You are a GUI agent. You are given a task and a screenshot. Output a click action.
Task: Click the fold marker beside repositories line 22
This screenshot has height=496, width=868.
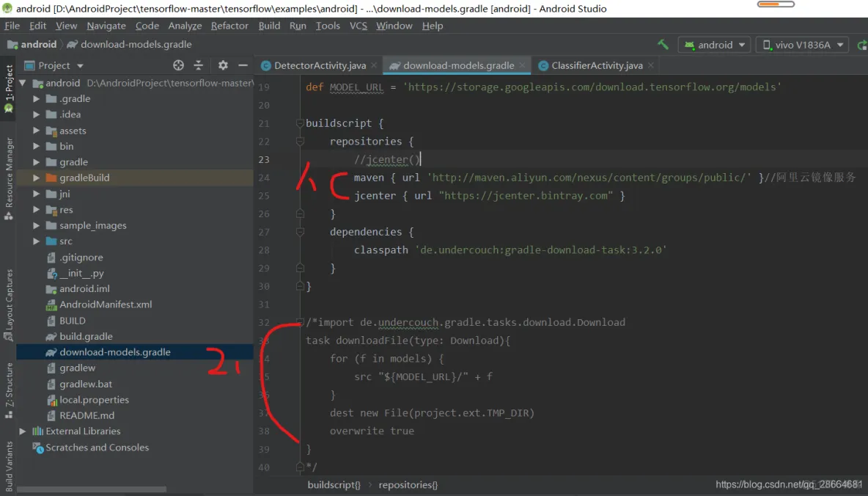point(300,142)
